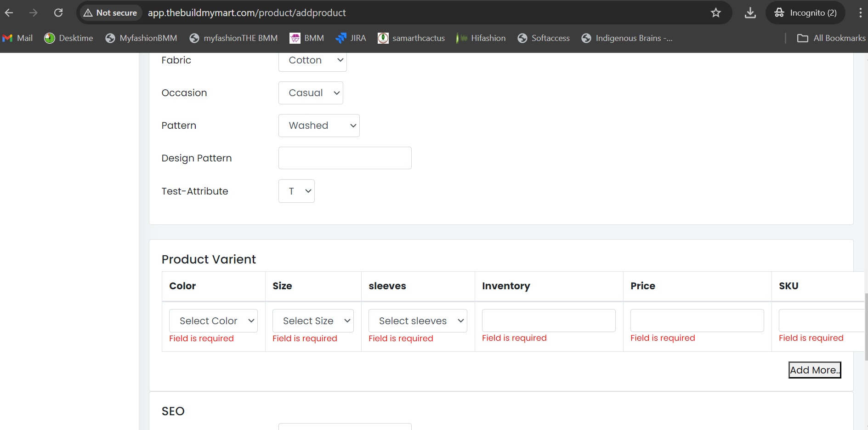This screenshot has height=430, width=868.
Task: Open the Occasion dropdown showing Casual
Action: click(311, 93)
